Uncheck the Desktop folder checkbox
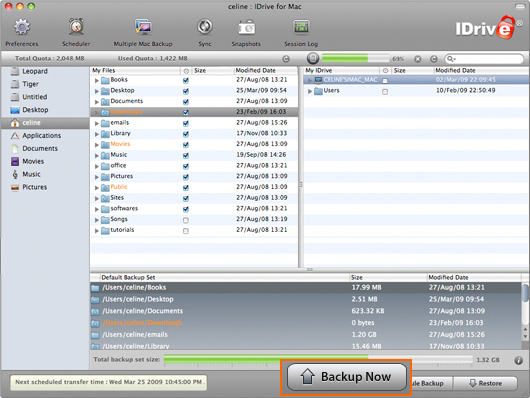 [x=186, y=91]
